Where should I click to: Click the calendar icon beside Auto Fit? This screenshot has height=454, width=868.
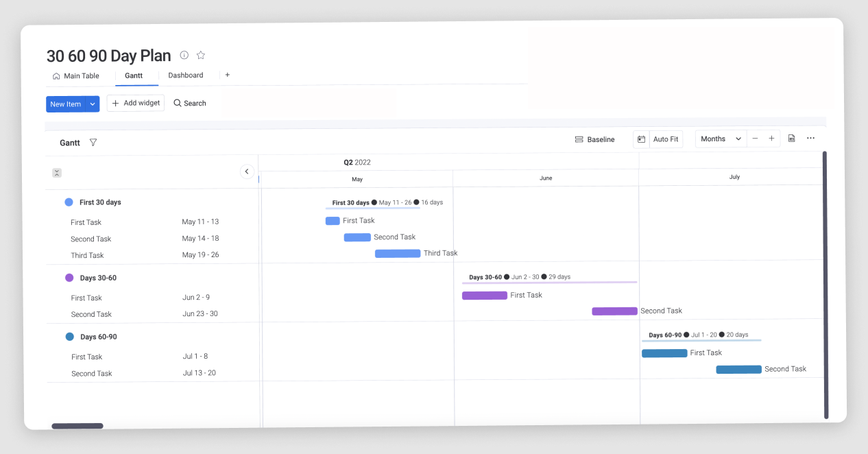641,139
